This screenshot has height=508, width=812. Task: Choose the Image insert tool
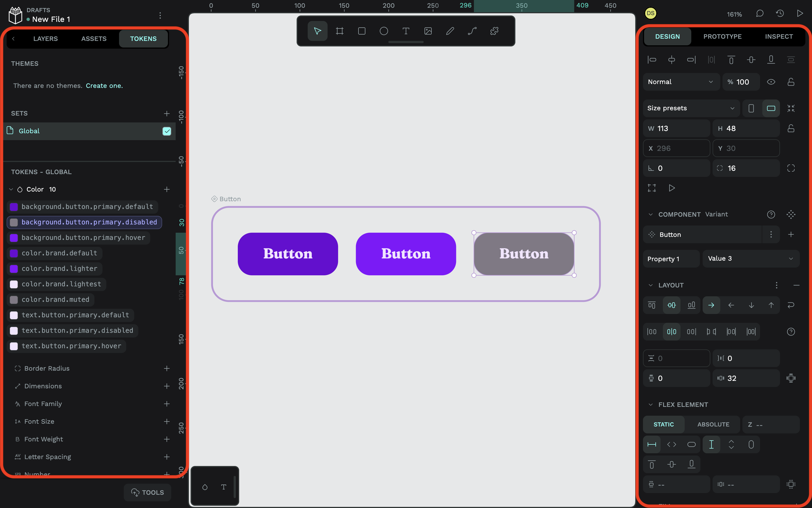click(x=428, y=31)
